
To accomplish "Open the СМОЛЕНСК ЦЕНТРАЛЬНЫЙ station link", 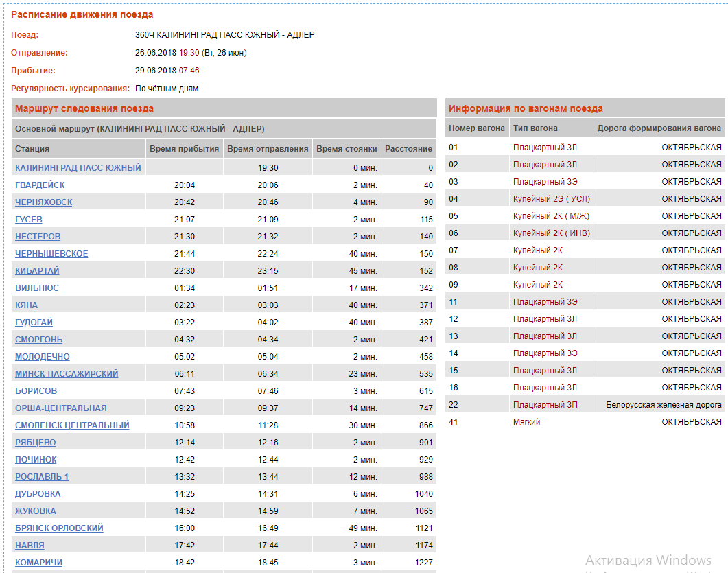I will click(x=72, y=425).
